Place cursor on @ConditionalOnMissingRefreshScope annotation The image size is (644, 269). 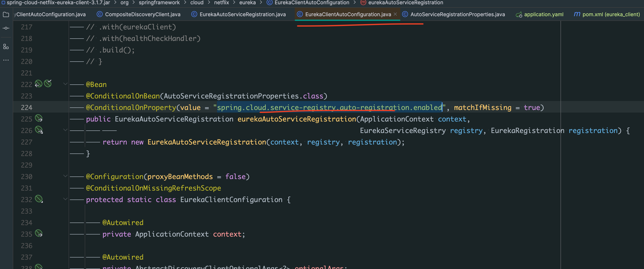click(154, 188)
